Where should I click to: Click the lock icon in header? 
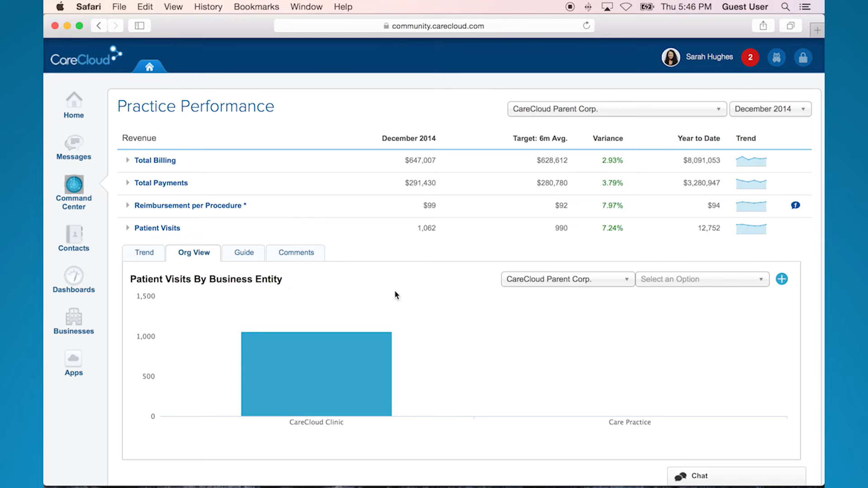[803, 57]
